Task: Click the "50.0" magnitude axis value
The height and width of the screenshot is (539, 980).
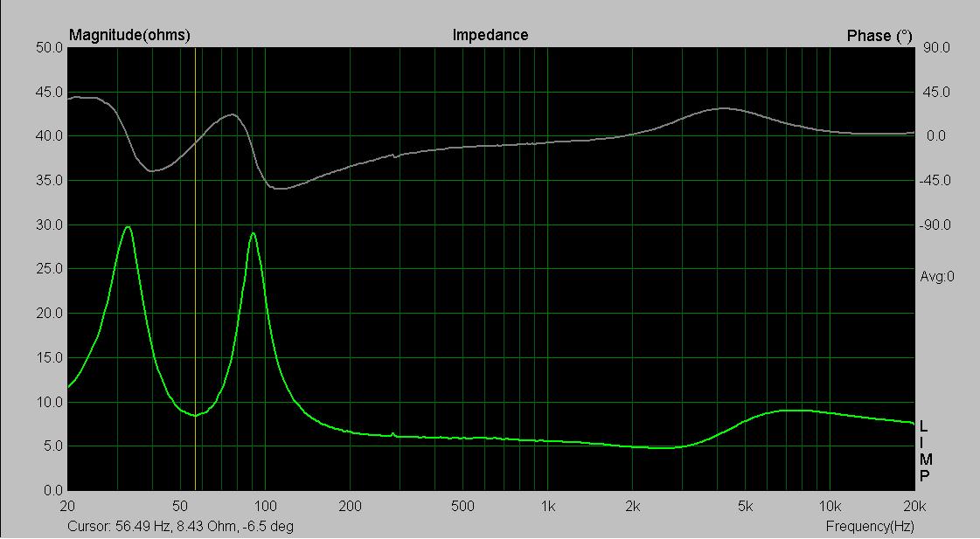Action: (49, 47)
